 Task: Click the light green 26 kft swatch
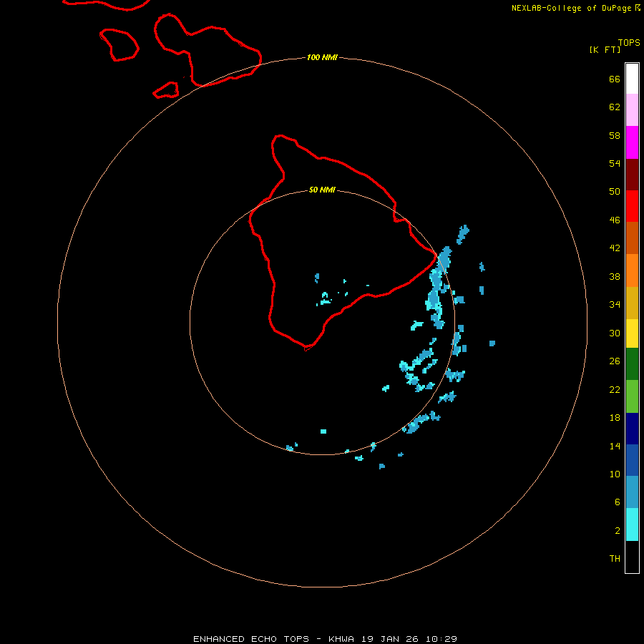pyautogui.click(x=632, y=396)
